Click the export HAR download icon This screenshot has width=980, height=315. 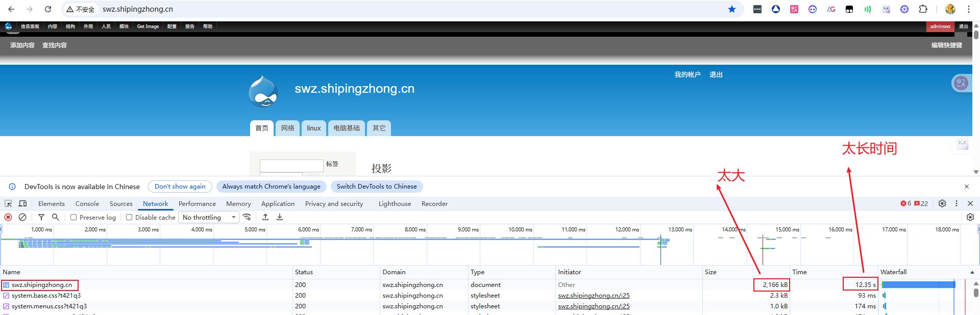coord(280,217)
